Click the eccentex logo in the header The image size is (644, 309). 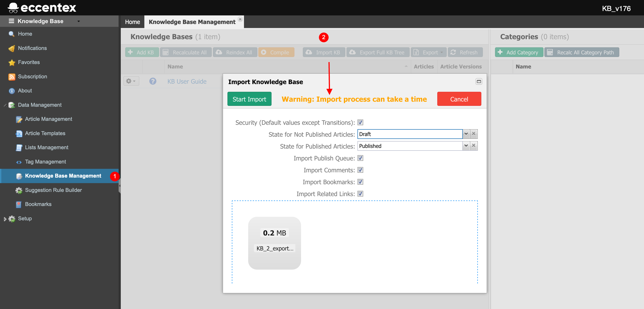coord(42,7)
